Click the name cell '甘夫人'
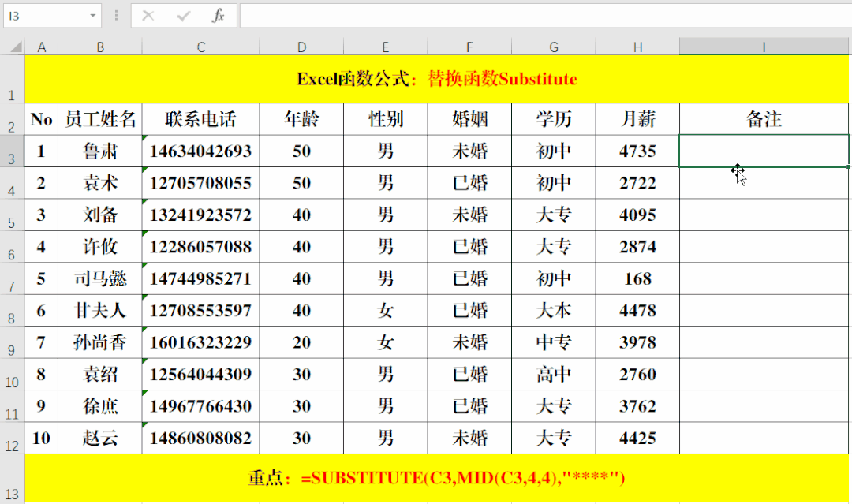Image resolution: width=852 pixels, height=504 pixels. (100, 311)
